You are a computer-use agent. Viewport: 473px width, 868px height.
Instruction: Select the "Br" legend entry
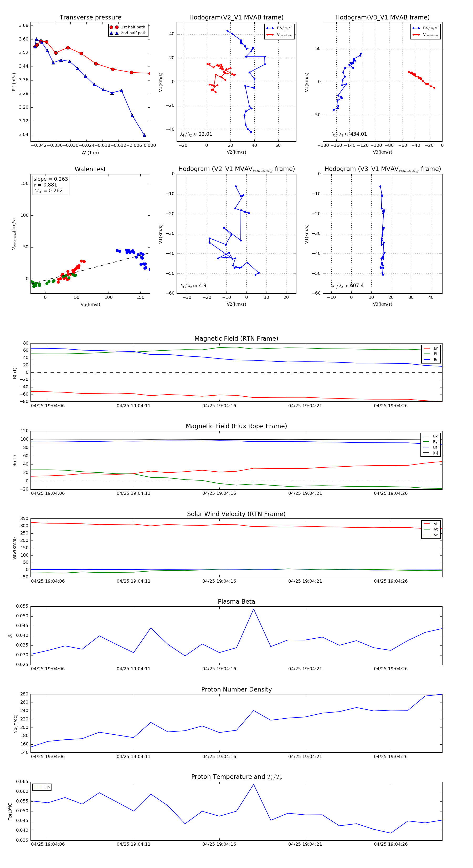[x=431, y=349]
